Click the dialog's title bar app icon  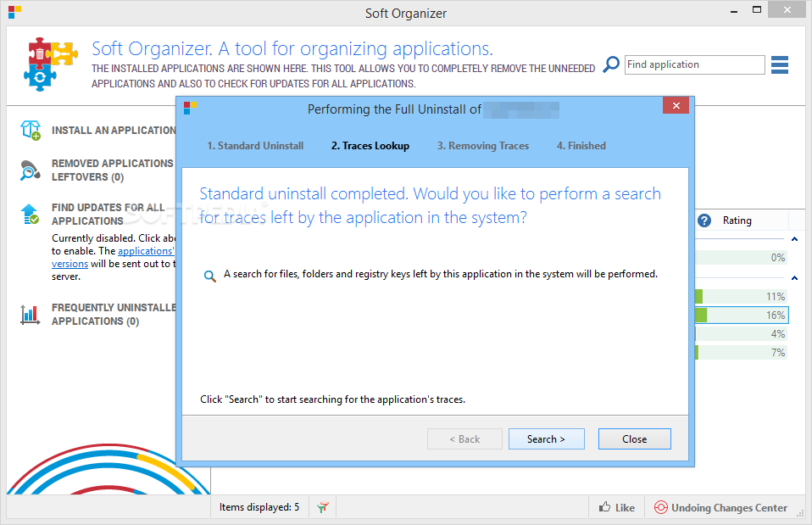pyautogui.click(x=190, y=109)
